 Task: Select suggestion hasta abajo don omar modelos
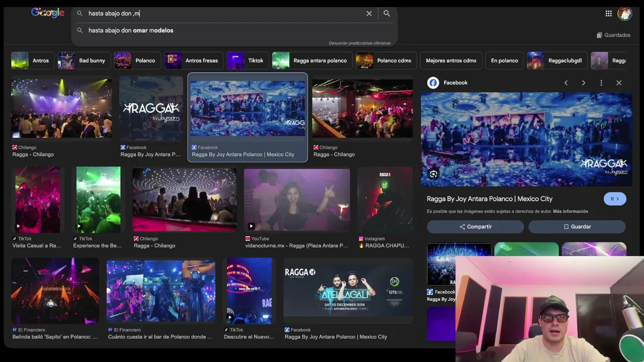pos(131,30)
